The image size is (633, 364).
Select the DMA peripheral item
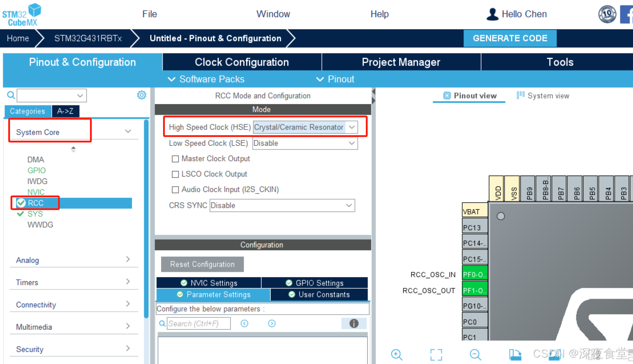click(x=36, y=159)
